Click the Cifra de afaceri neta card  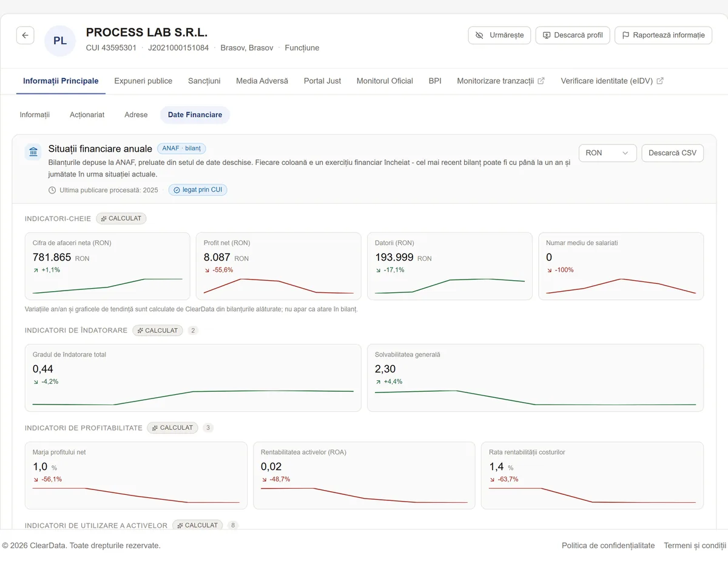[x=107, y=266]
